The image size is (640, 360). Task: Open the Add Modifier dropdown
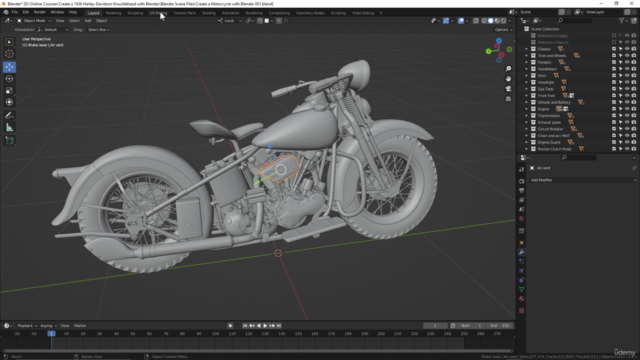pyautogui.click(x=583, y=180)
